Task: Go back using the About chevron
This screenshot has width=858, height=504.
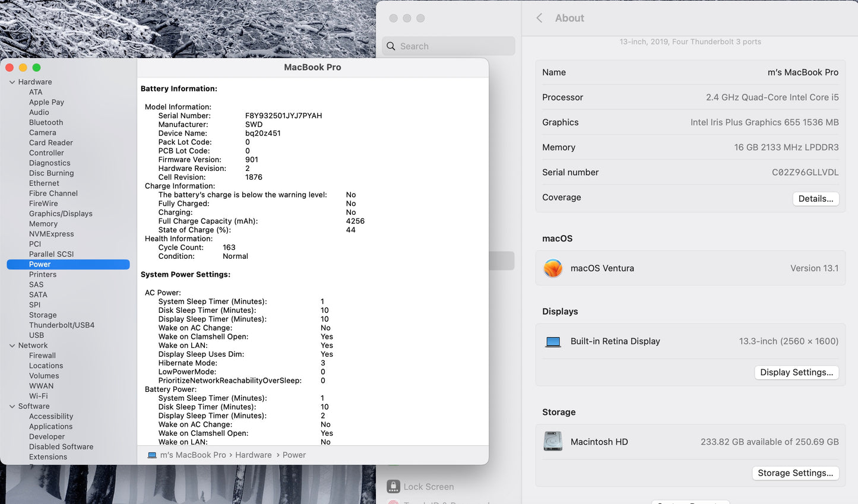Action: click(x=539, y=18)
